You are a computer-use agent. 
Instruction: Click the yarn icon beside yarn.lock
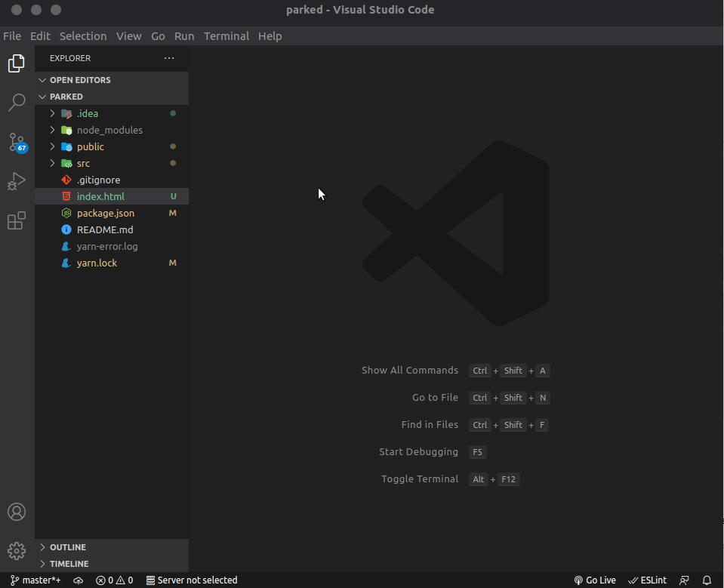click(66, 263)
